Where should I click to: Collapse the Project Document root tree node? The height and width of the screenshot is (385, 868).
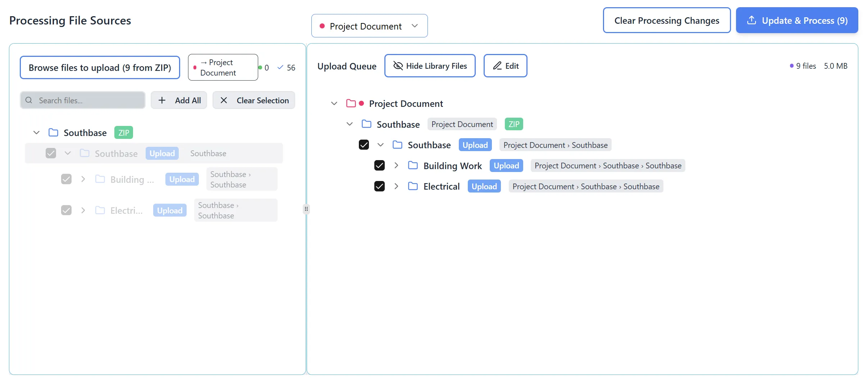click(334, 104)
